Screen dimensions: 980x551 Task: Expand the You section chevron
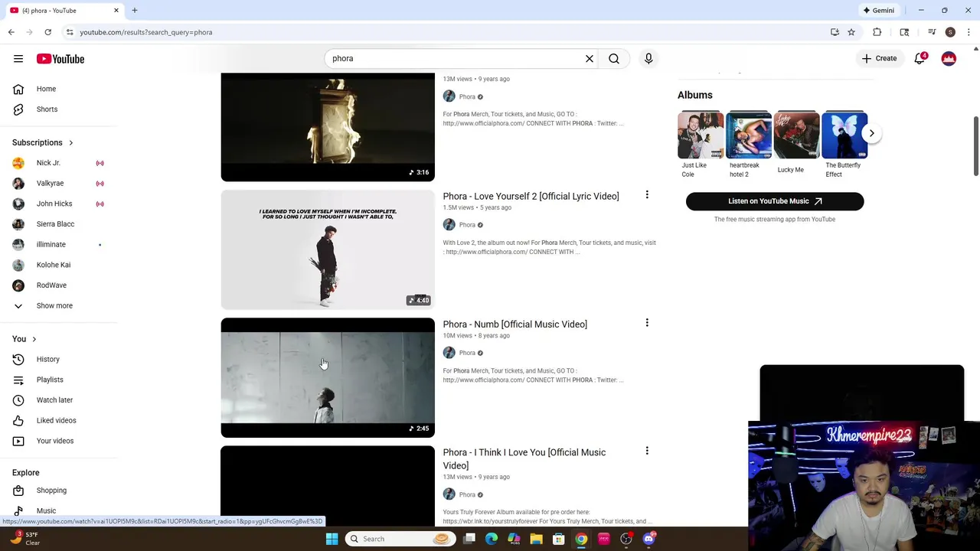[x=34, y=339]
